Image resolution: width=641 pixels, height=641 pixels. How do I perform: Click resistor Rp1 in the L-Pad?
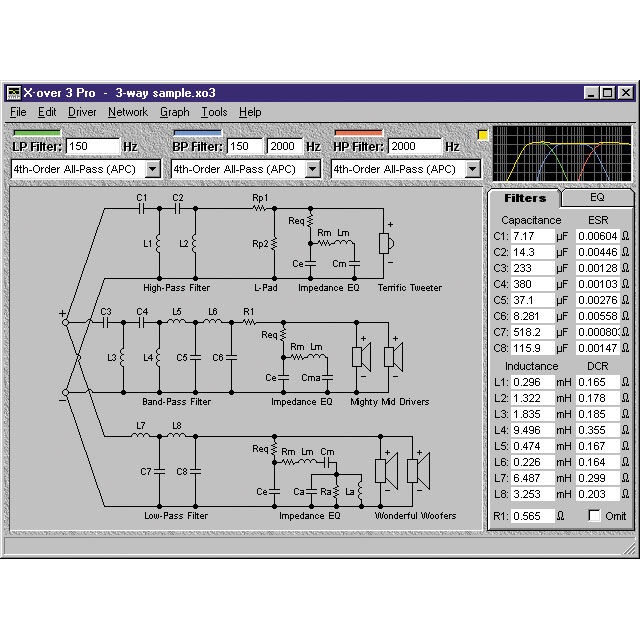click(x=260, y=208)
